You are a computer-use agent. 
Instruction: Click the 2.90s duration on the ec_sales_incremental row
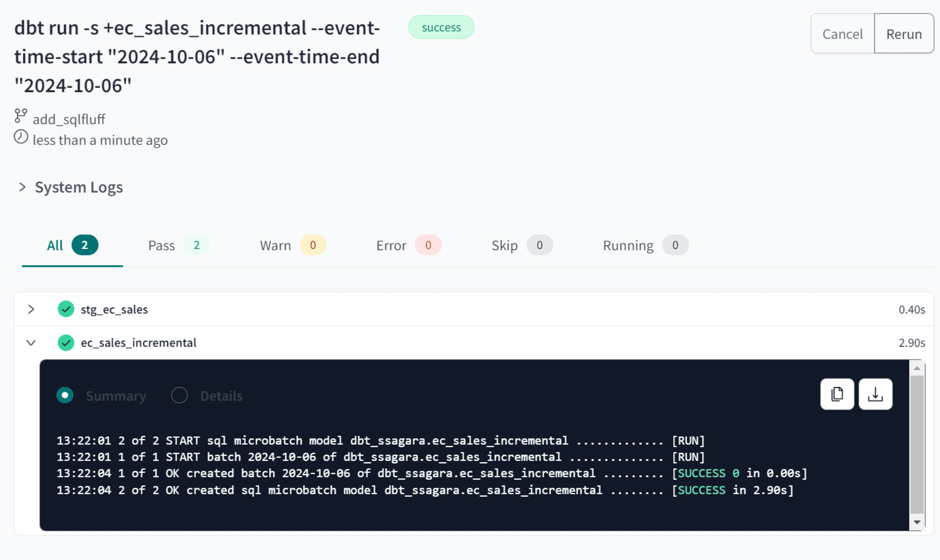coord(912,343)
